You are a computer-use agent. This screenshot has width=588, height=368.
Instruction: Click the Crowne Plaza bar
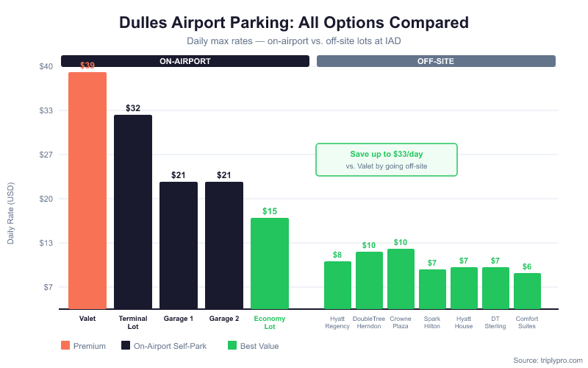coord(401,279)
